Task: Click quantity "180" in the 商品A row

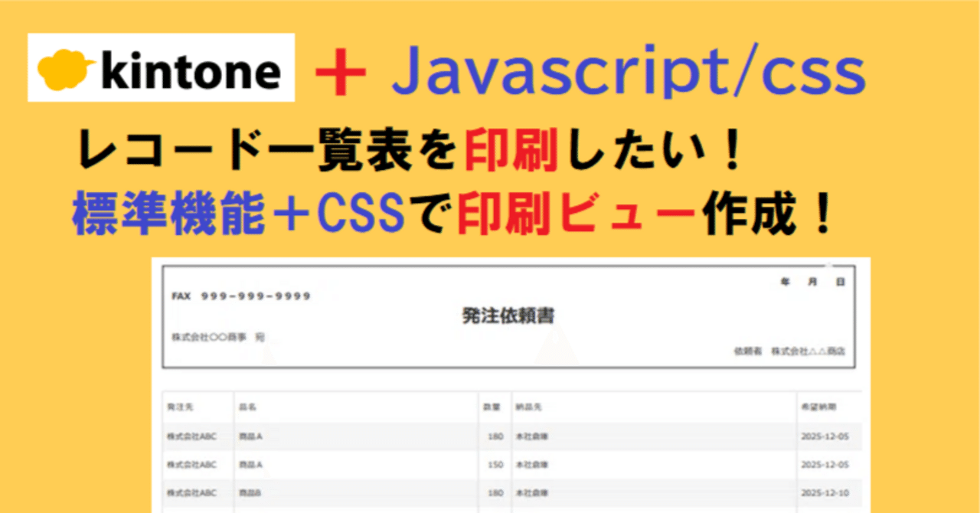Action: (494, 436)
